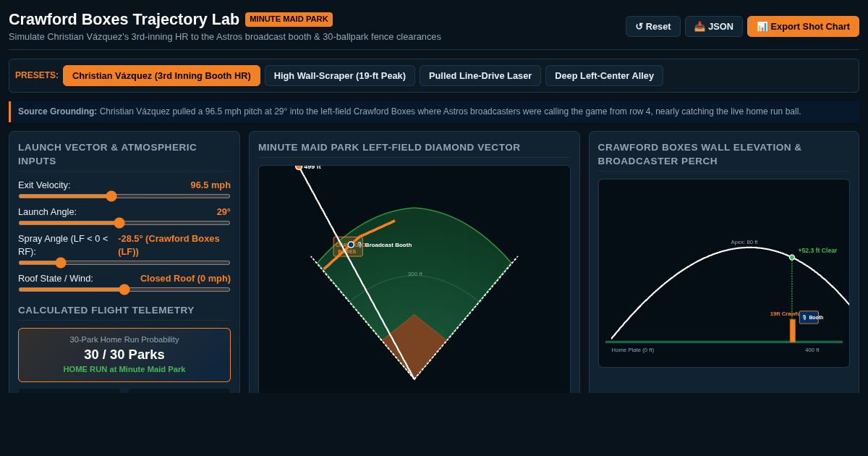
Task: Click the Spray Angle slider handle
Action: pyautogui.click(x=61, y=263)
